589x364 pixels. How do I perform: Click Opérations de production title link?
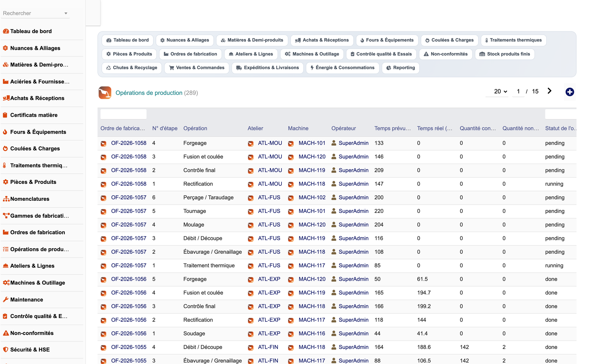149,93
